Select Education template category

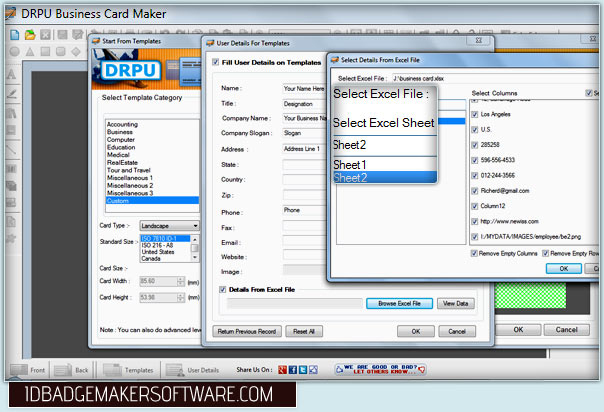[121, 147]
